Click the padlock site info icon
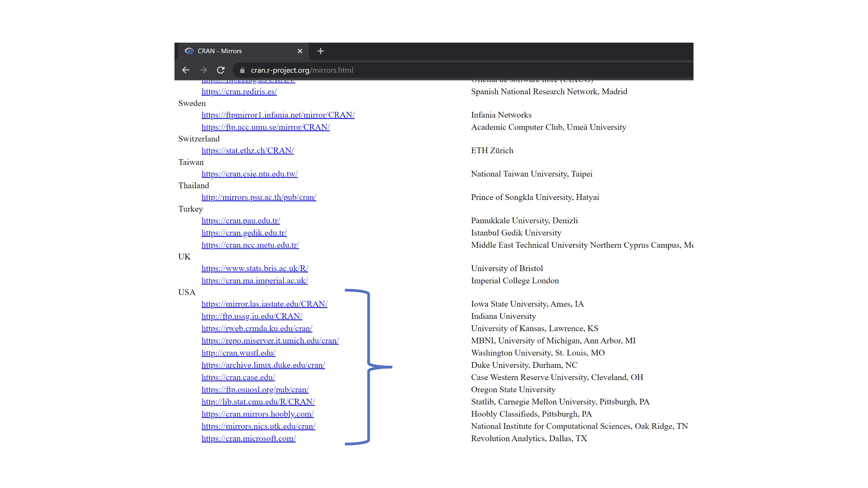This screenshot has height=488, width=868. pyautogui.click(x=242, y=70)
